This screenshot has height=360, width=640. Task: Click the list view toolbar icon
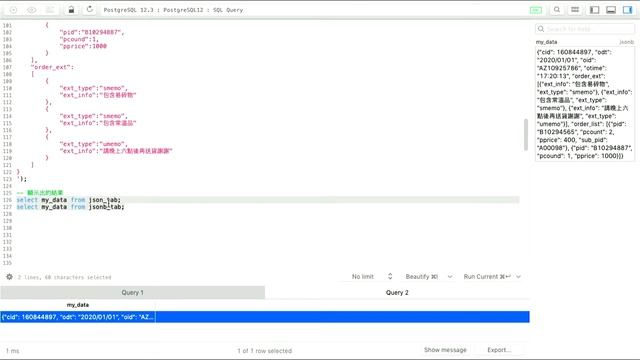[575, 10]
